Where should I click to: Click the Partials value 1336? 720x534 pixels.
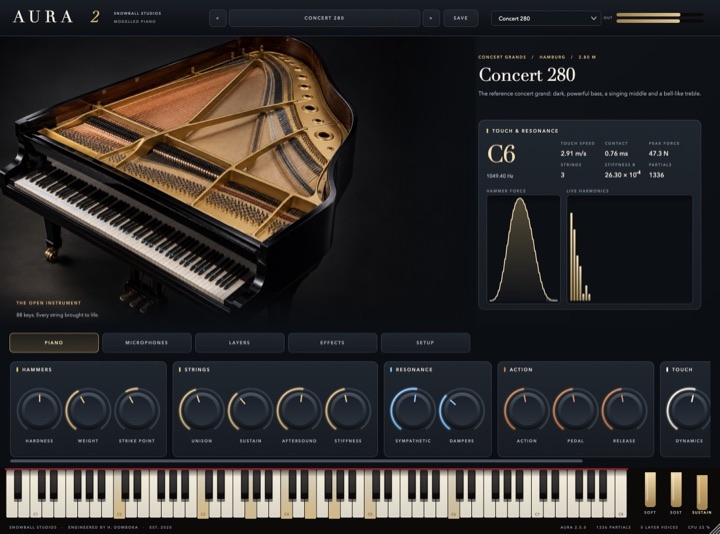tap(656, 175)
